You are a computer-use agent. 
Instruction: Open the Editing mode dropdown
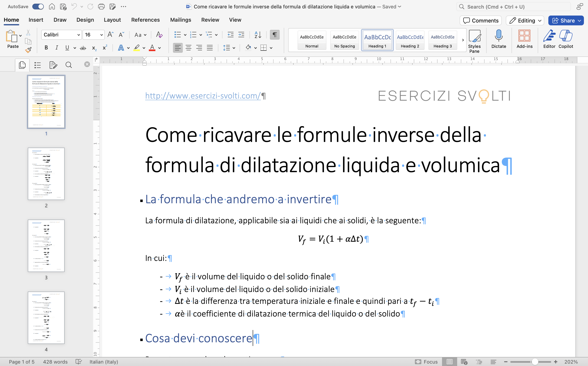tap(525, 20)
